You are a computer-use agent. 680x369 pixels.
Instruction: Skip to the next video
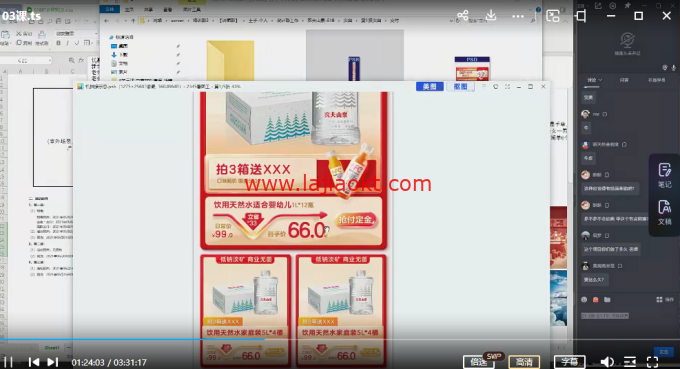[52, 362]
